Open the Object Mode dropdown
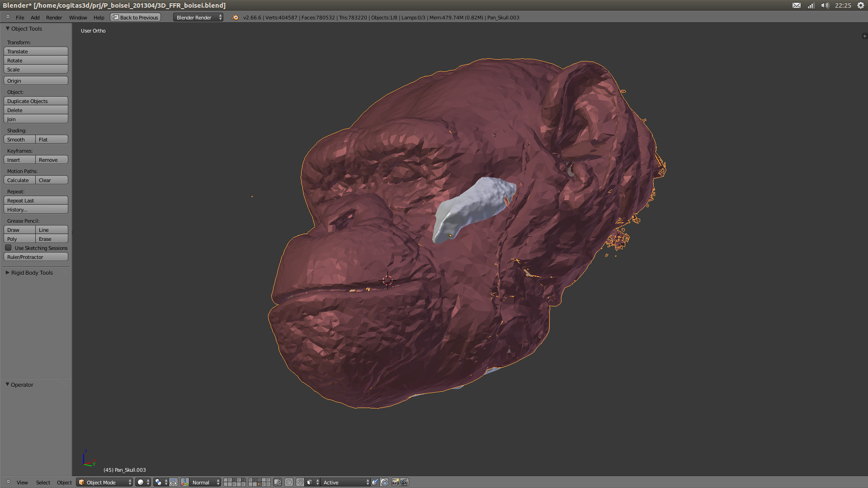 (x=104, y=482)
